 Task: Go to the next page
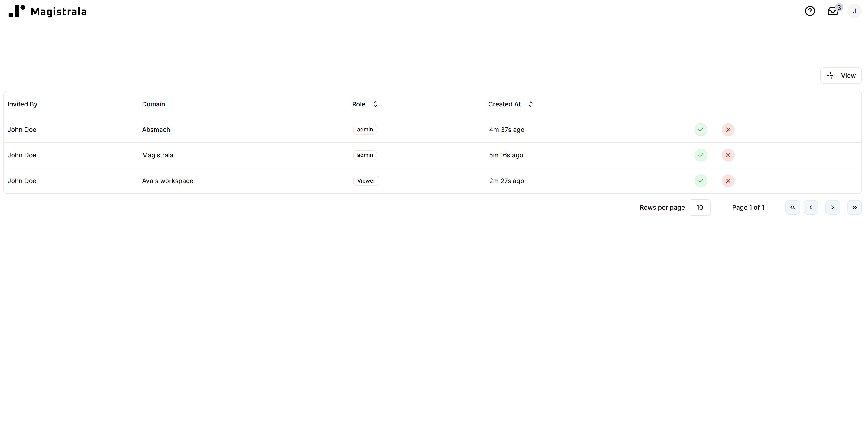click(x=832, y=207)
